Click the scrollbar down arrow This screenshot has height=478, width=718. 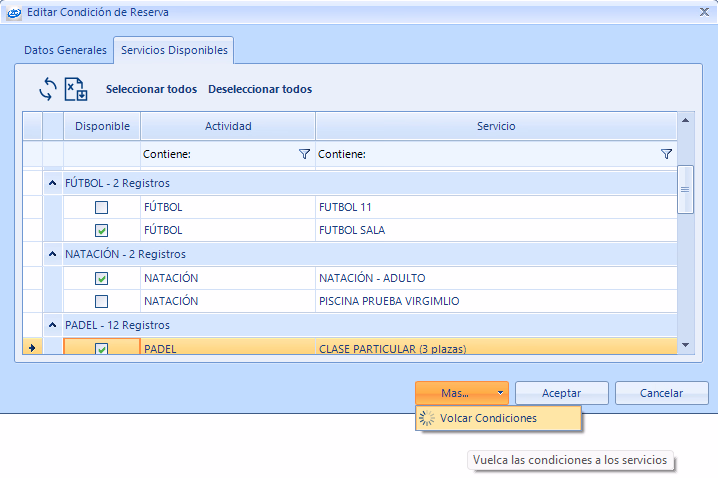pyautogui.click(x=685, y=344)
